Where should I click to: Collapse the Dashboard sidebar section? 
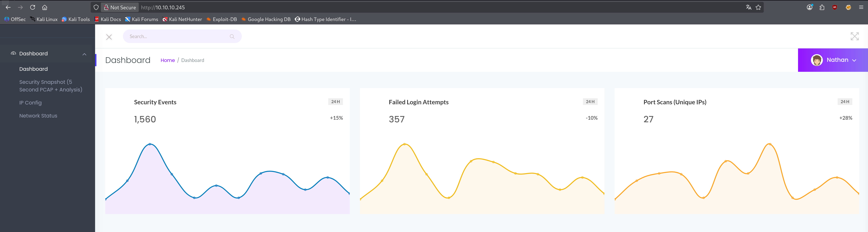[84, 54]
